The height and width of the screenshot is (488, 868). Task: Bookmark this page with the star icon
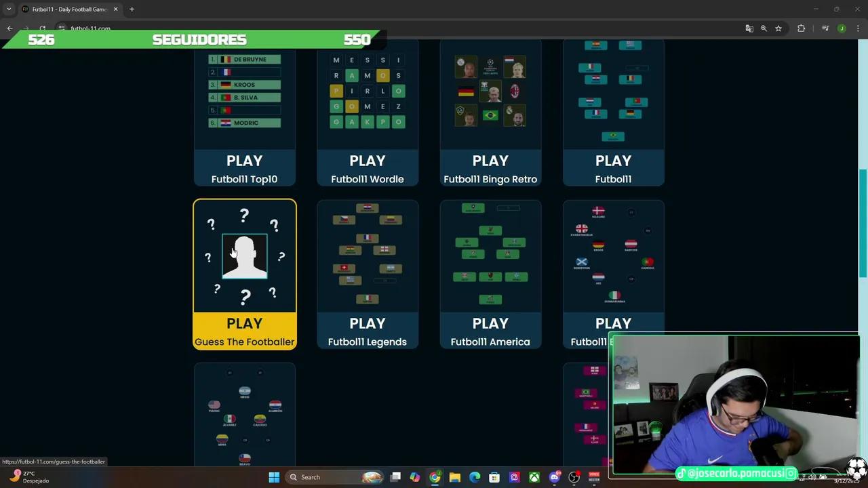[778, 28]
